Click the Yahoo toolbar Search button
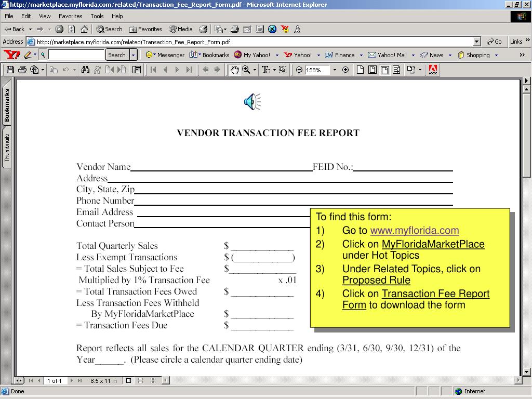 [117, 55]
